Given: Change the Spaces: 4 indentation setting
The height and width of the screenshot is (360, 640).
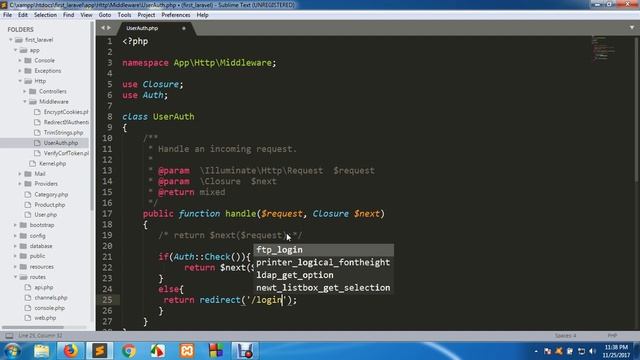Looking at the screenshot, I should [x=565, y=336].
